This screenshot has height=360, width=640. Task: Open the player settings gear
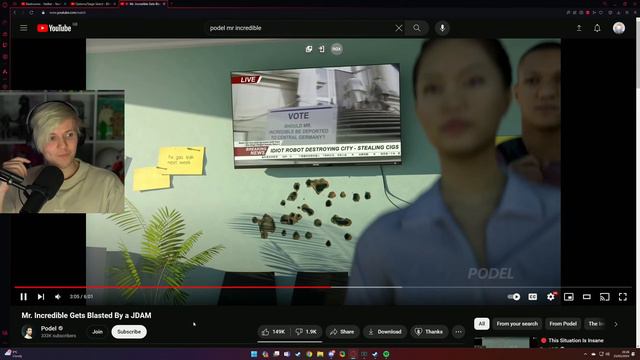pyautogui.click(x=551, y=297)
